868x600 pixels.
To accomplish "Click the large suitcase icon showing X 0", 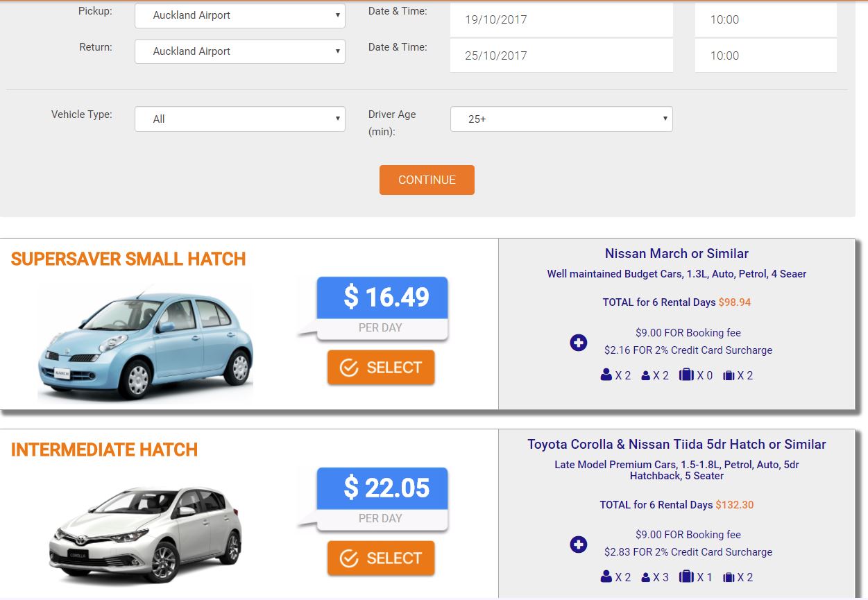I will tap(687, 375).
